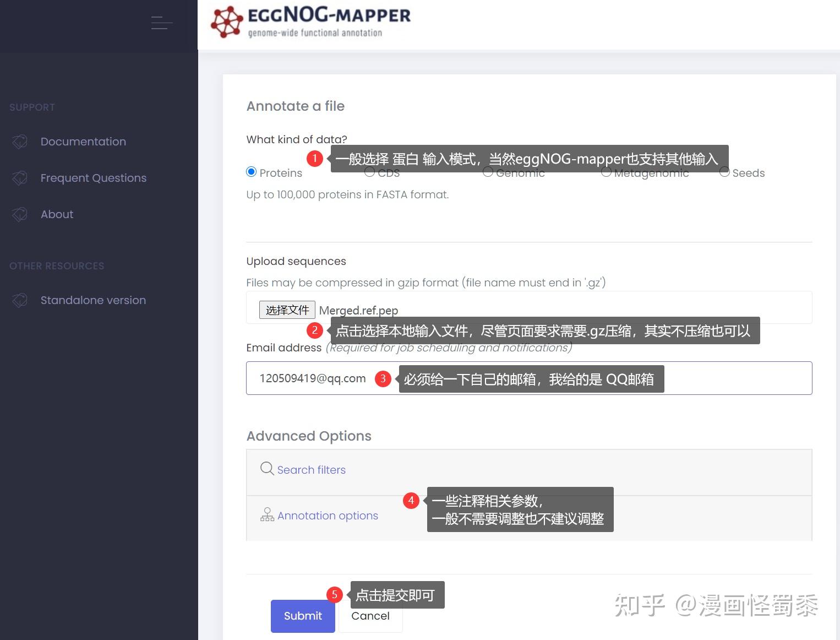Choose the Metagenomic option
The image size is (840, 640).
(606, 171)
